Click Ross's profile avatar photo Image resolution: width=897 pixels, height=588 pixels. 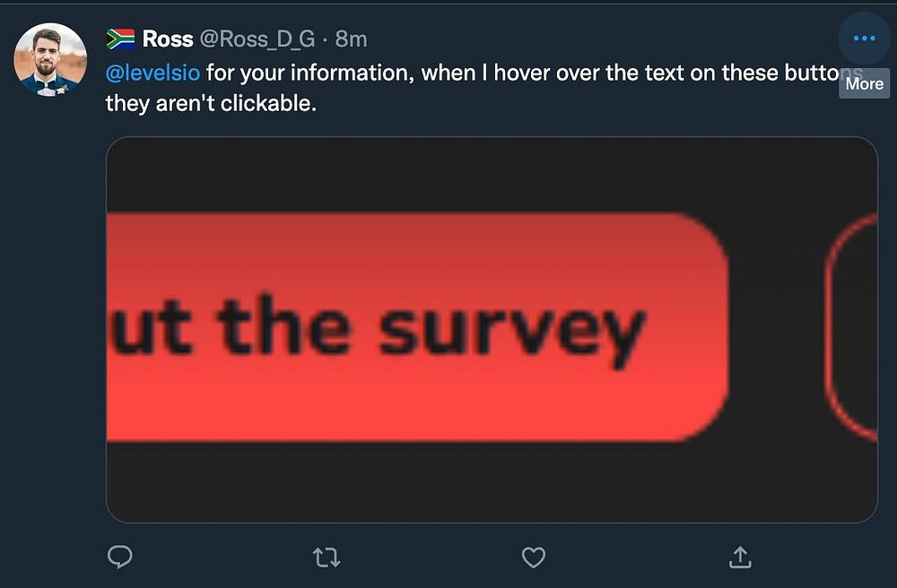(x=50, y=59)
